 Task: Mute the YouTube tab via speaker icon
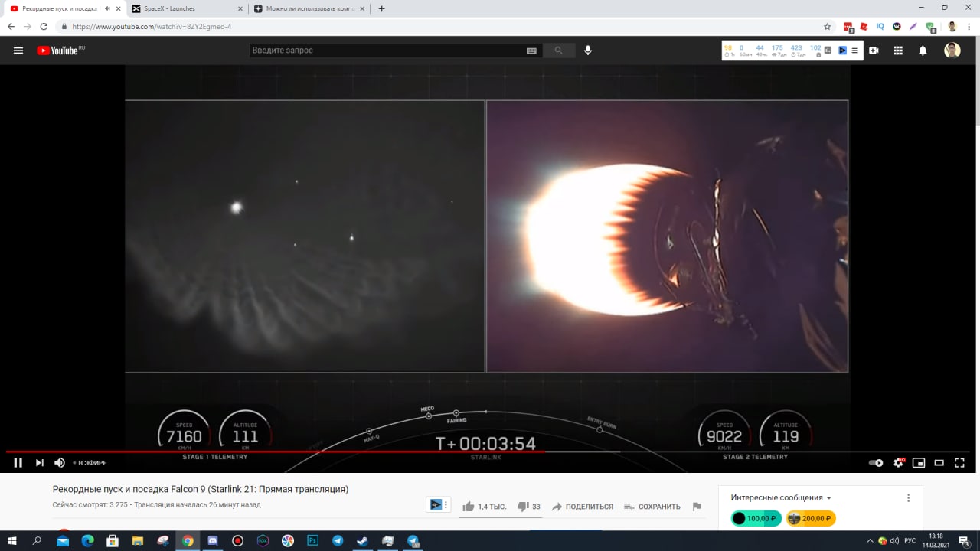(106, 8)
